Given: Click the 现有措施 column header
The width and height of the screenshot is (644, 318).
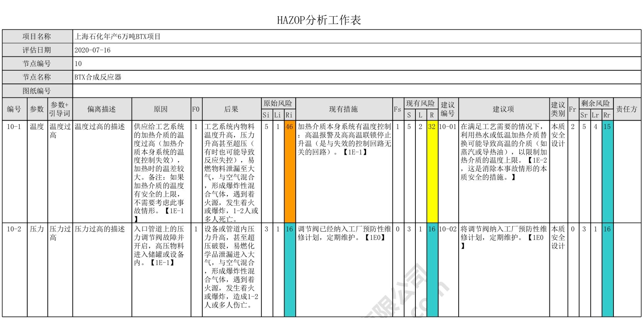Looking at the screenshot, I should point(344,109).
